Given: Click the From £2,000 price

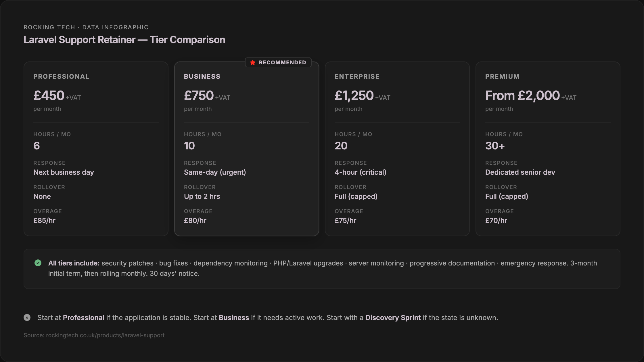Looking at the screenshot, I should 523,95.
